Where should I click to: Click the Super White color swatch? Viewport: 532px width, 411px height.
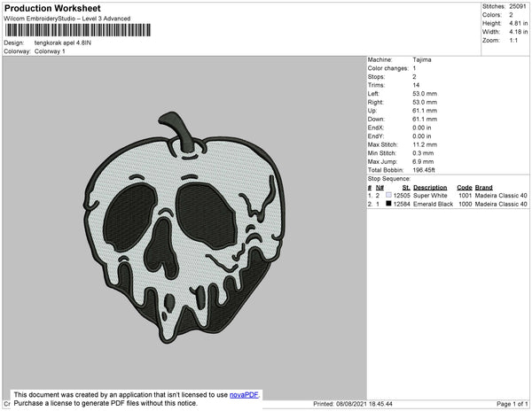(x=388, y=195)
